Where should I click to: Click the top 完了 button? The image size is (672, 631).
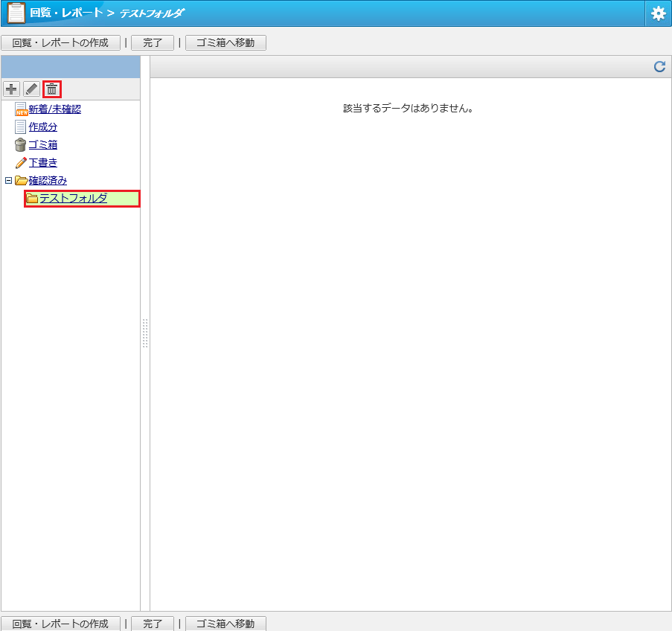153,43
